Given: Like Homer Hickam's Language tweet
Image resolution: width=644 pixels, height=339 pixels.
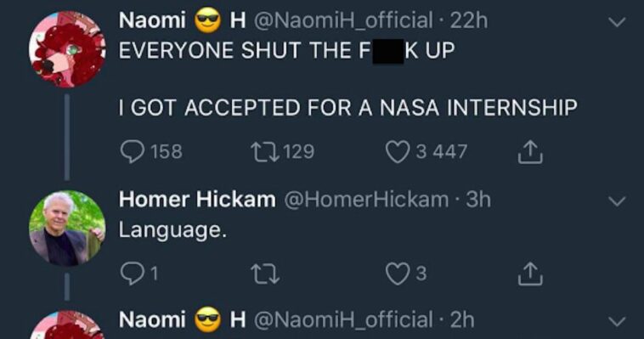Looking at the screenshot, I should (x=398, y=274).
